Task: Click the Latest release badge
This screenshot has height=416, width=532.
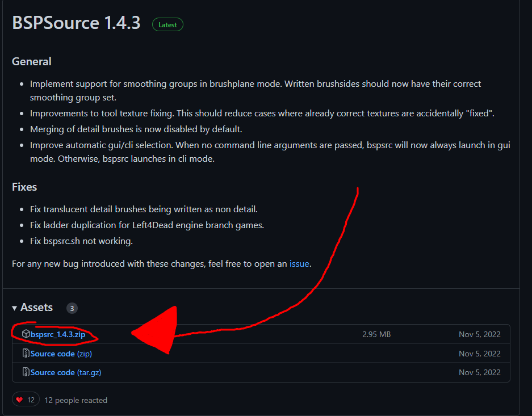Action: point(167,25)
